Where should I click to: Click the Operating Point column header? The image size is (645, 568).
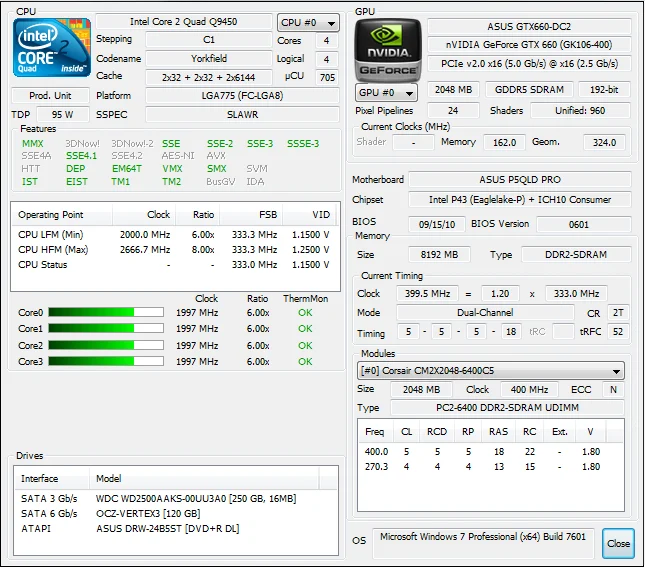(62, 215)
